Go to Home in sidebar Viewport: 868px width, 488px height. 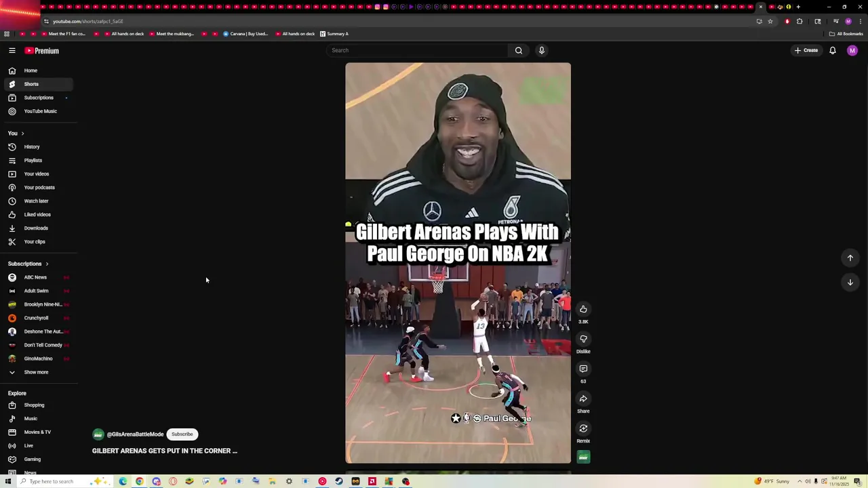[38, 70]
